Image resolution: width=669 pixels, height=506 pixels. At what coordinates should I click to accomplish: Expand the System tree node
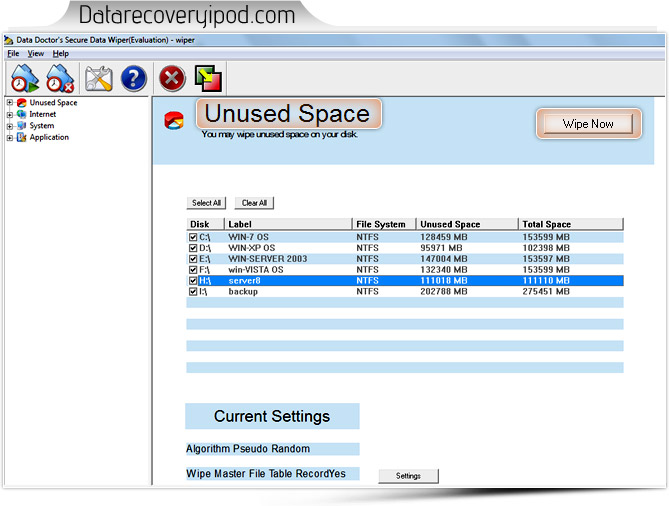tap(10, 126)
